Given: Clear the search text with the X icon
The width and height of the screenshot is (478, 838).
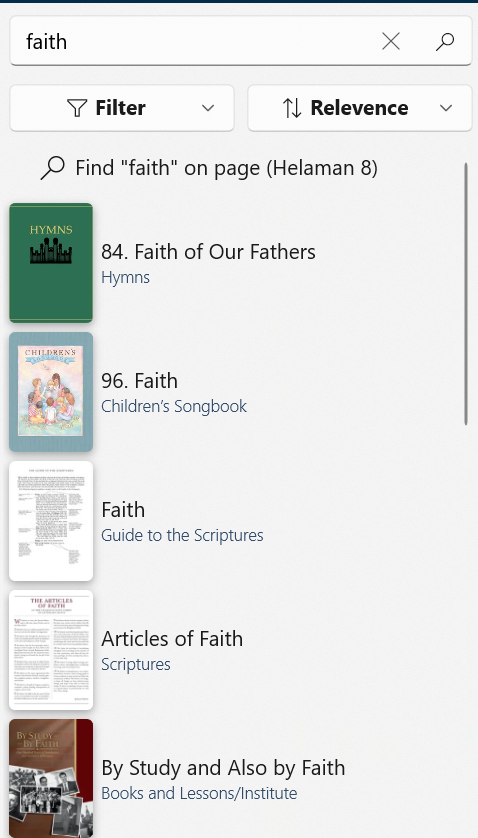Looking at the screenshot, I should (391, 41).
